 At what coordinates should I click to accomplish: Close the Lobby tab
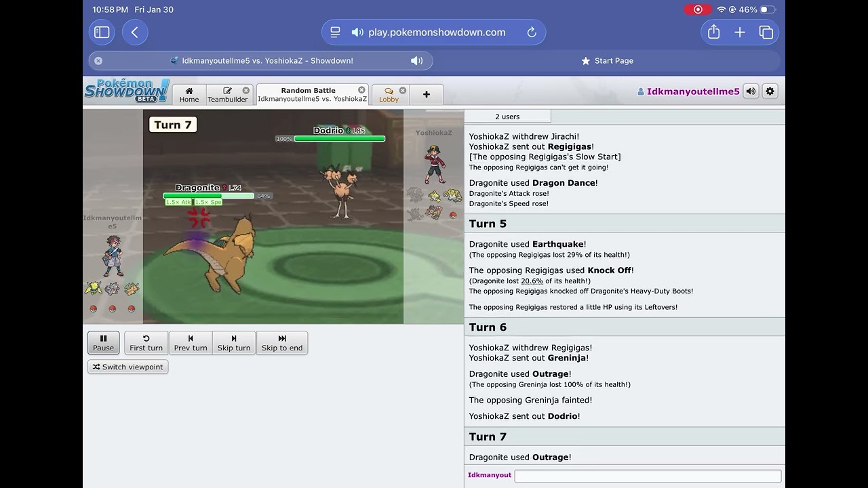(403, 90)
